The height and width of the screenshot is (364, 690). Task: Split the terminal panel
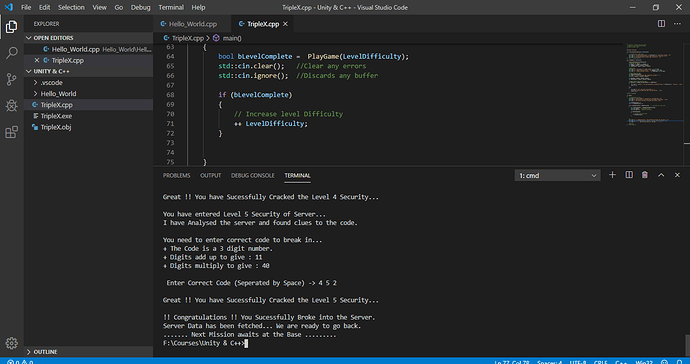pos(629,175)
